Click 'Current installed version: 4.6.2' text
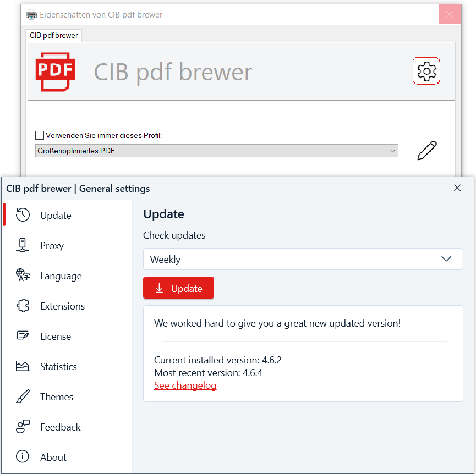The width and height of the screenshot is (476, 474). pos(218,360)
